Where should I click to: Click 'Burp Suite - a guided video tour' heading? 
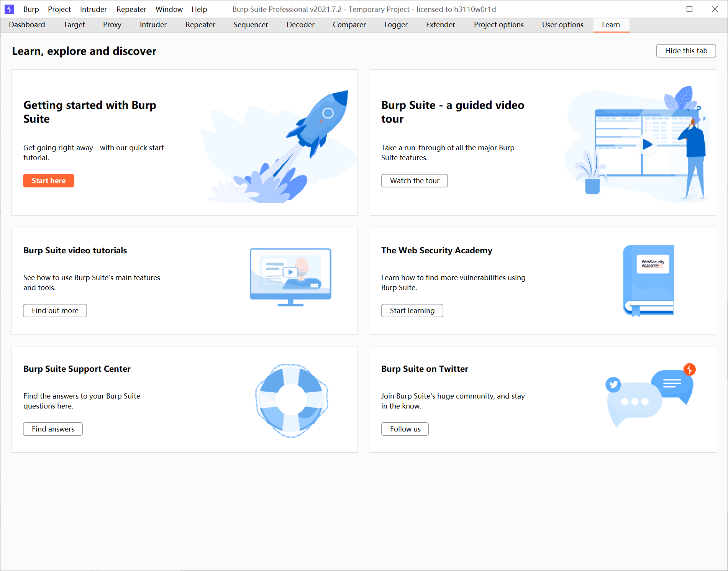[x=453, y=112]
